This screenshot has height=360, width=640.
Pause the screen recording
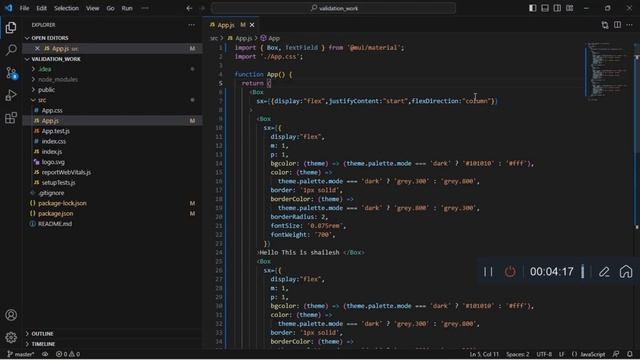(x=488, y=271)
